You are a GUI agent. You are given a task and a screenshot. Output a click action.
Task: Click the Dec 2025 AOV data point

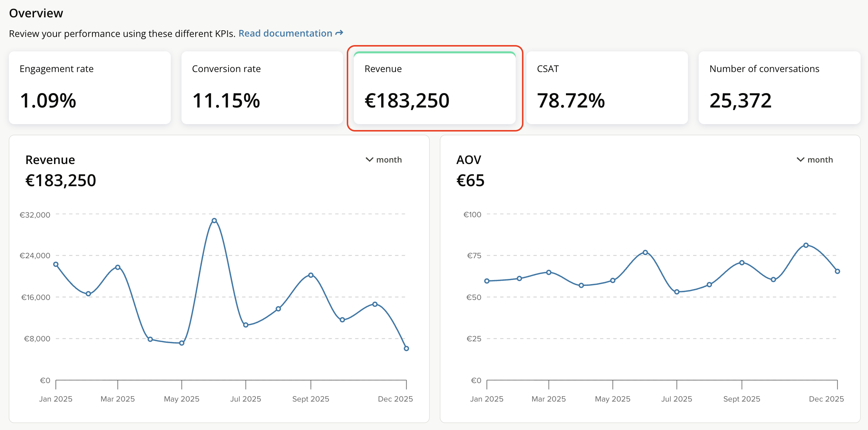coord(837,271)
